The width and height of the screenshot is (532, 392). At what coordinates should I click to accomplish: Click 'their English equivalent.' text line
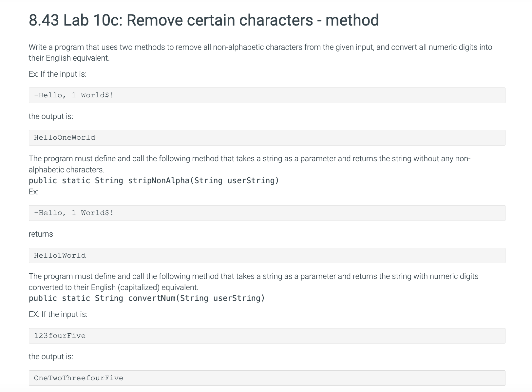coord(69,58)
